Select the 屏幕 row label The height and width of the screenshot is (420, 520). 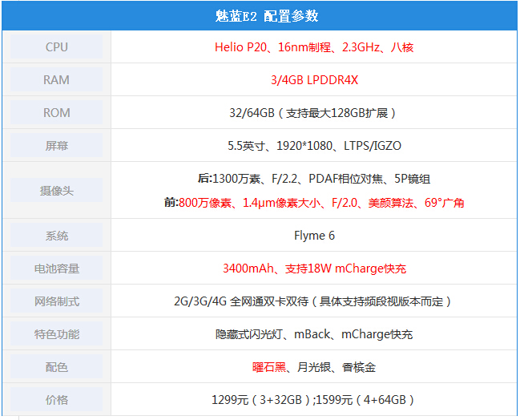57,146
